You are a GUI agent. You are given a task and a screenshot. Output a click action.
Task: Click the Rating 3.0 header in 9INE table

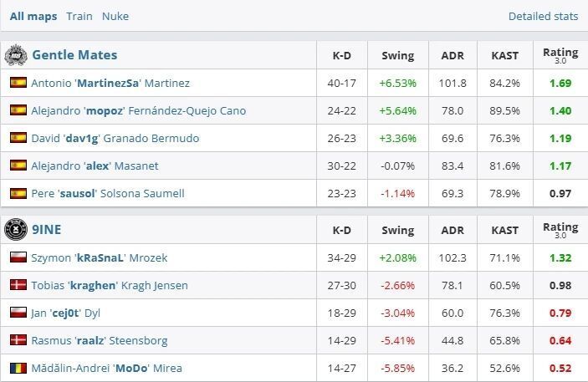(x=560, y=229)
